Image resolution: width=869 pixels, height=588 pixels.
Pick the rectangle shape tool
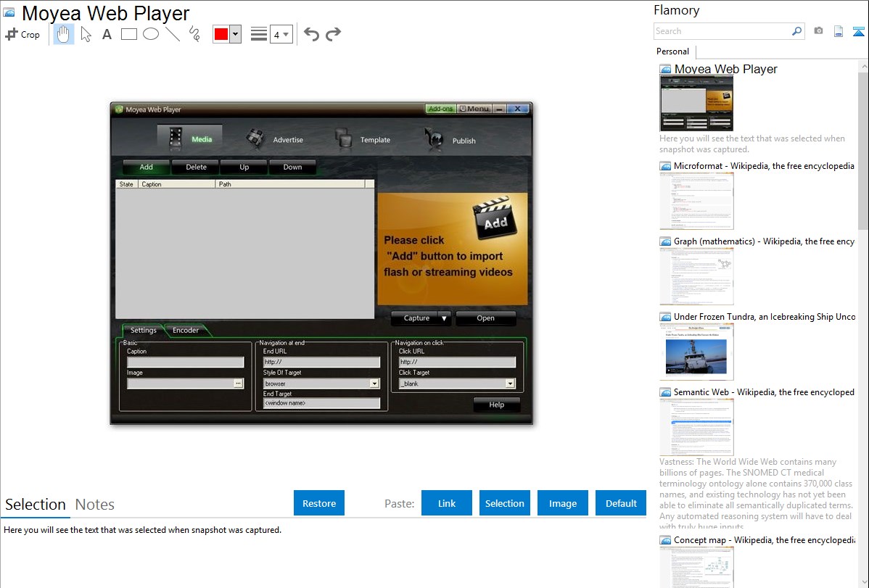coord(128,34)
